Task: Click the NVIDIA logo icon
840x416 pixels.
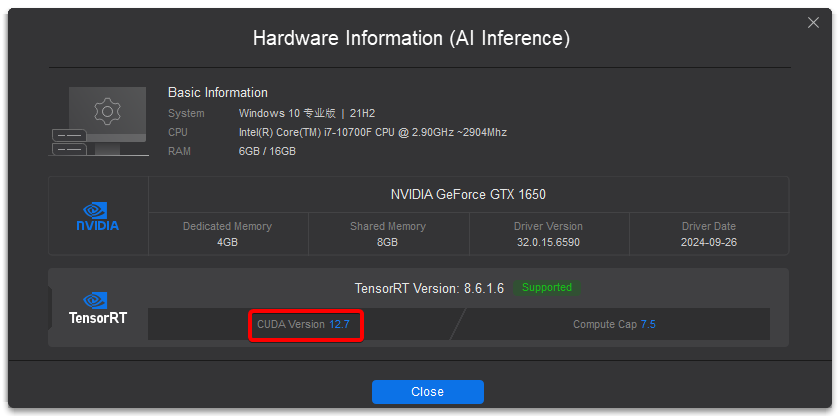Action: (98, 216)
